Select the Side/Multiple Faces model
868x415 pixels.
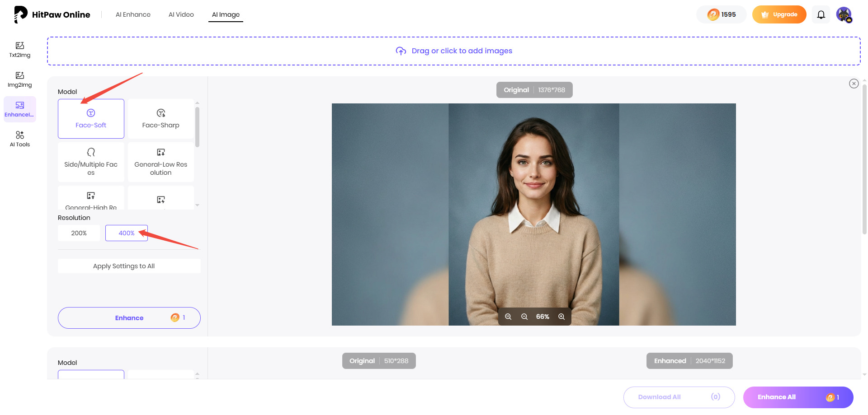click(90, 162)
